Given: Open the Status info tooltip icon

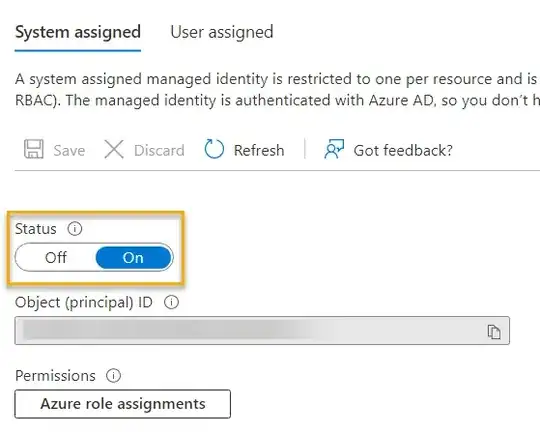Looking at the screenshot, I should (x=75, y=228).
